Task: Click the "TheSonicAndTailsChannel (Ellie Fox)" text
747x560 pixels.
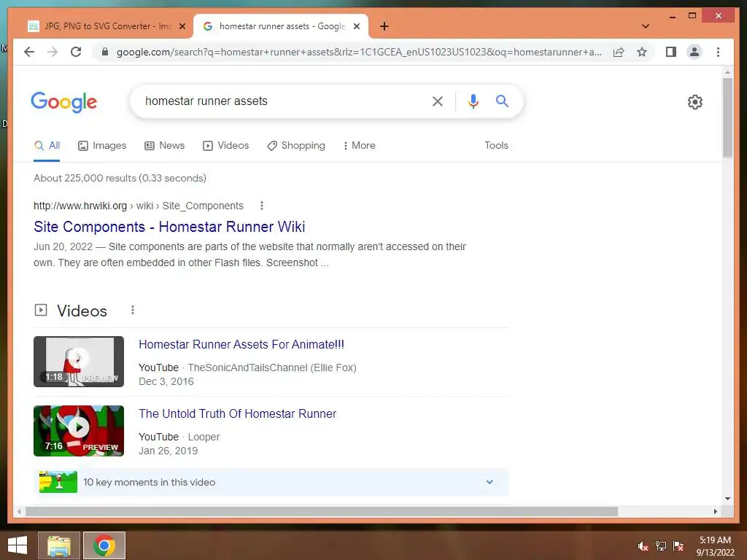Action: (x=272, y=367)
